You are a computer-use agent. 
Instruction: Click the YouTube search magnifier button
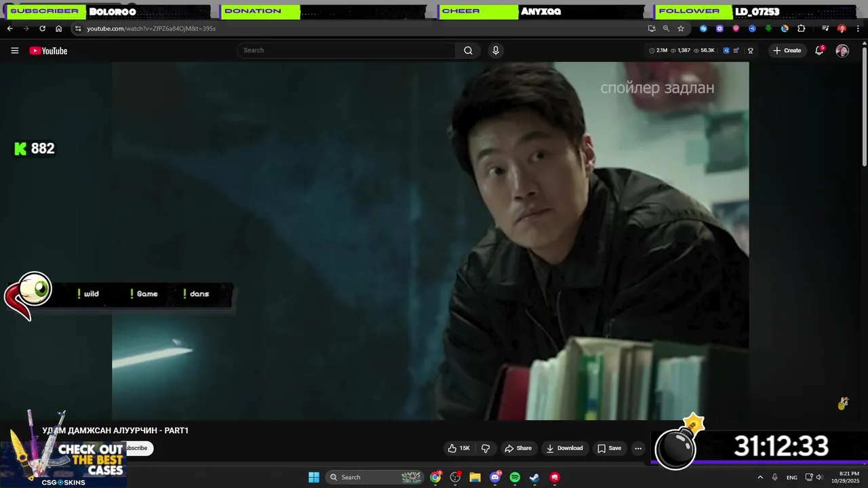[468, 50]
